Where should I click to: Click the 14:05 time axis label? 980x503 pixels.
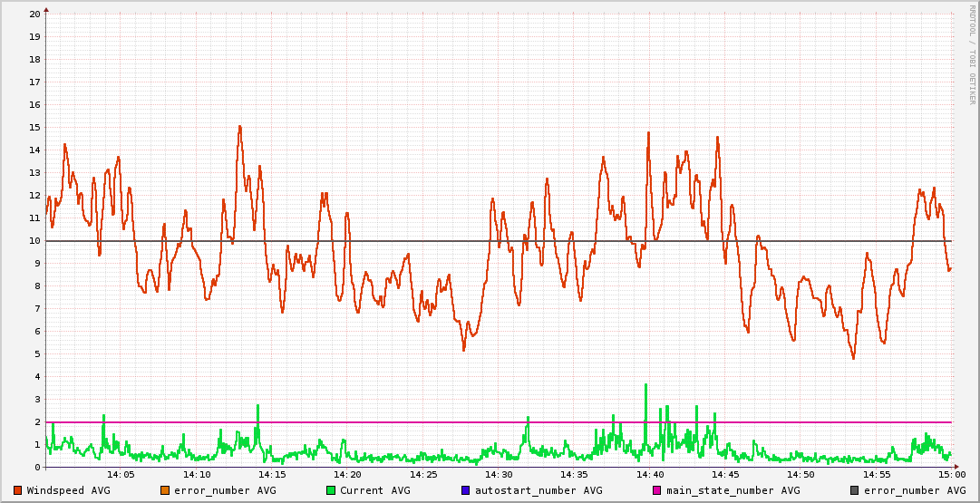(x=121, y=474)
